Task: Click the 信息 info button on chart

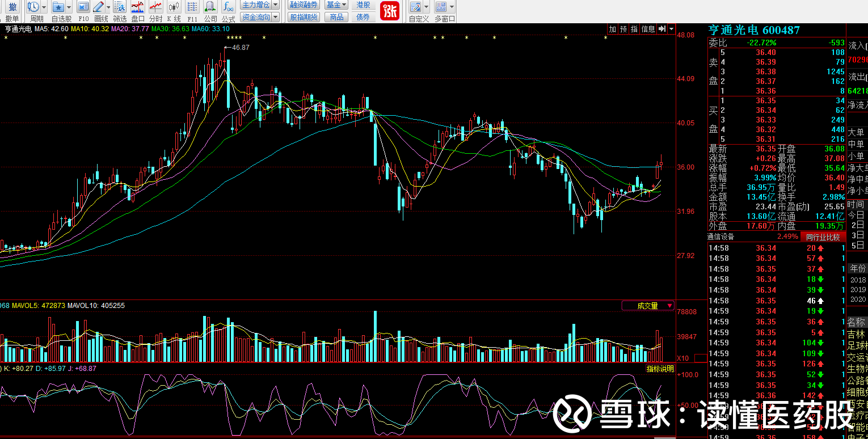Action: pyautogui.click(x=648, y=29)
